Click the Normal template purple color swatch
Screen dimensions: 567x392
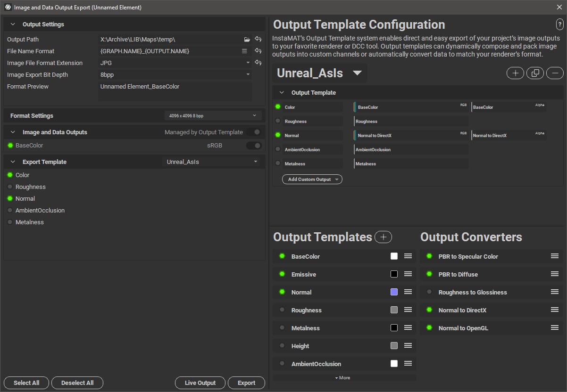394,292
